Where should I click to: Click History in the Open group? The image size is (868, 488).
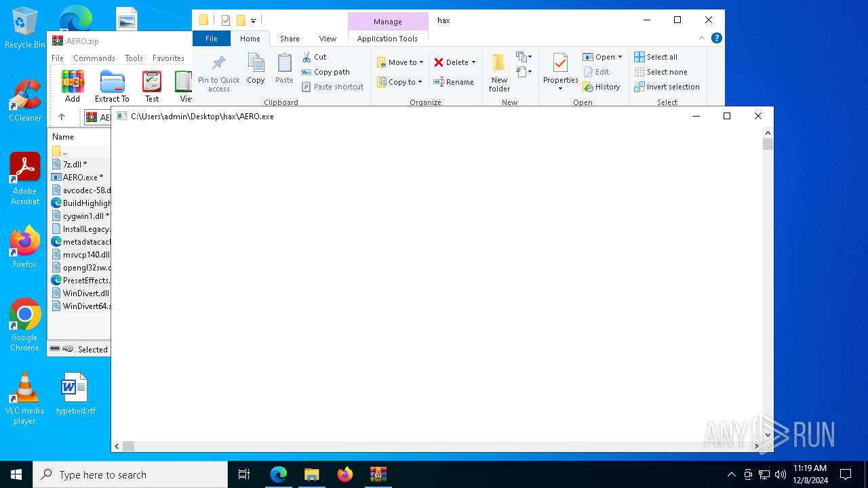[x=601, y=87]
